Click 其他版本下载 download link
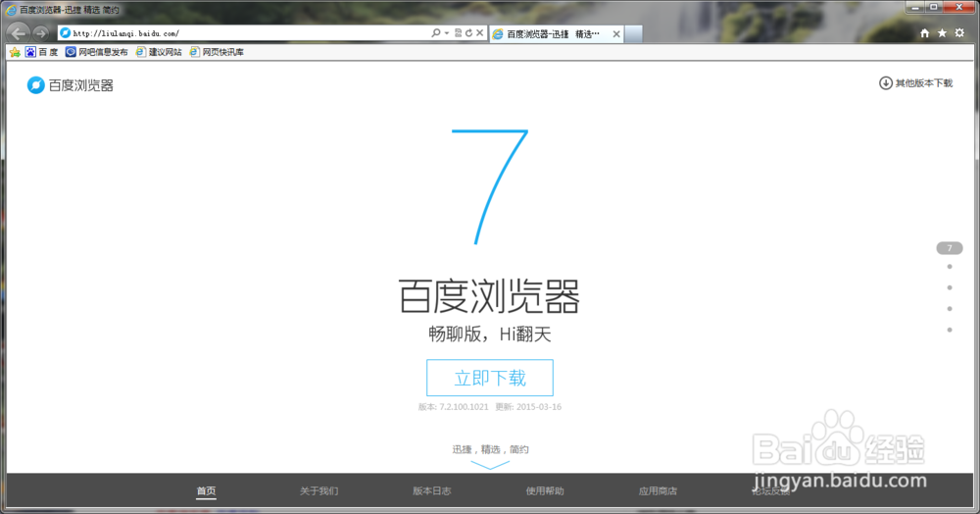Screen dimensions: 980x514 coord(915,83)
